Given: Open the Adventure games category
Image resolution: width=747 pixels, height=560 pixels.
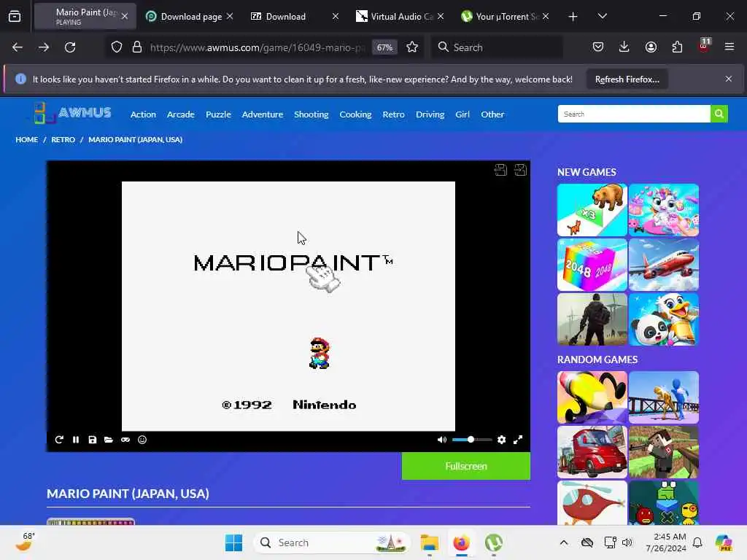Looking at the screenshot, I should coord(263,114).
